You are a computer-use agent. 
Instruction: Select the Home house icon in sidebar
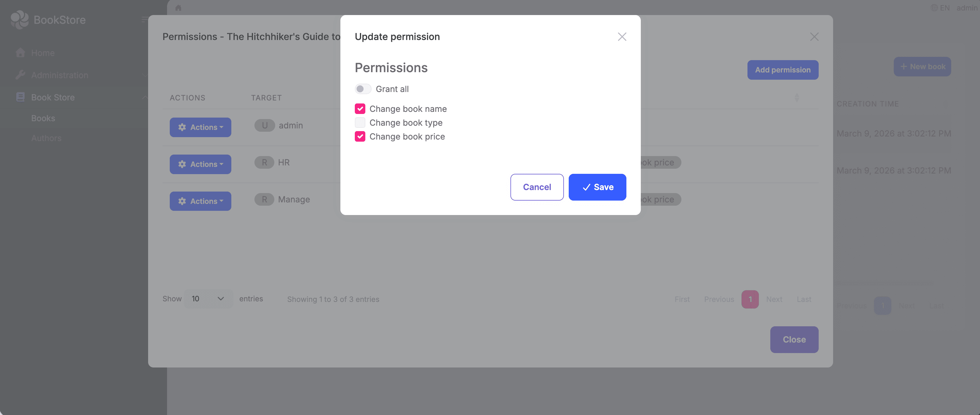point(20,53)
